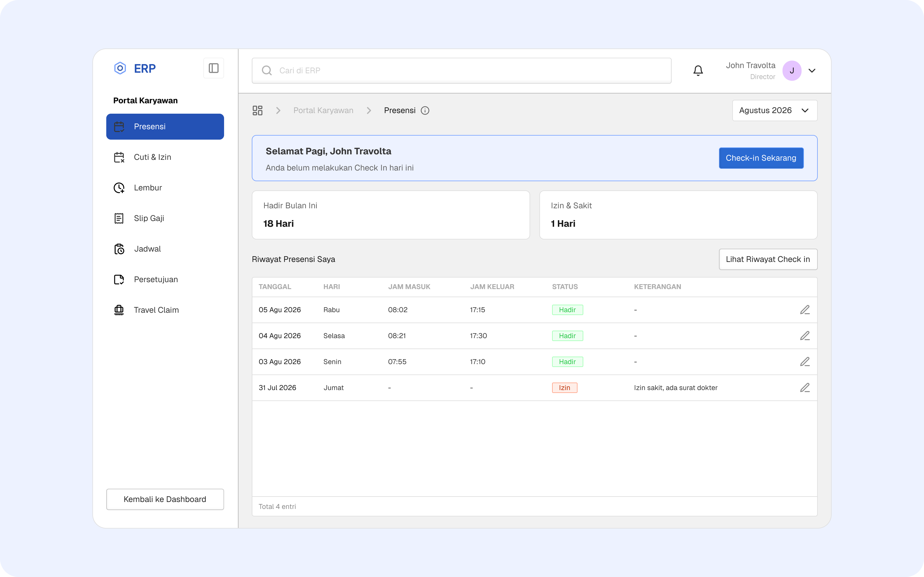Click Kembali ke Dashboard button

165,499
